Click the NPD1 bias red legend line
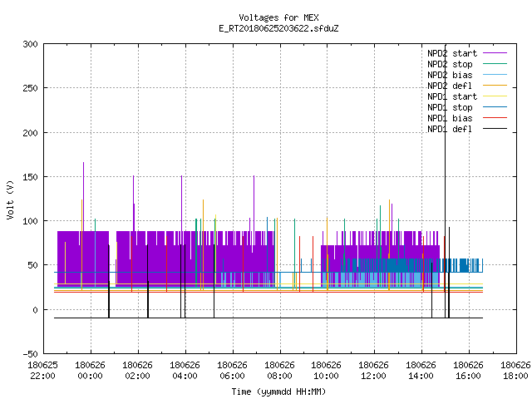Image resolution: width=532 pixels, height=399 pixels. coord(495,118)
